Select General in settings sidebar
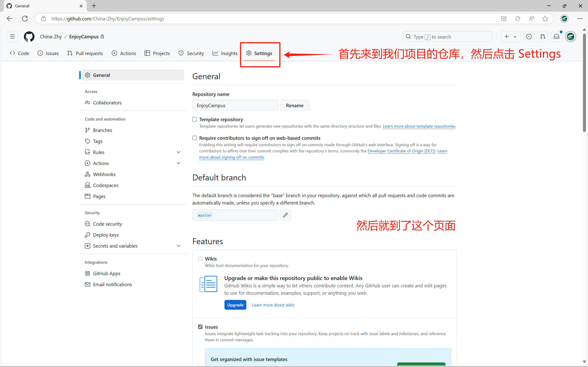 click(133, 75)
